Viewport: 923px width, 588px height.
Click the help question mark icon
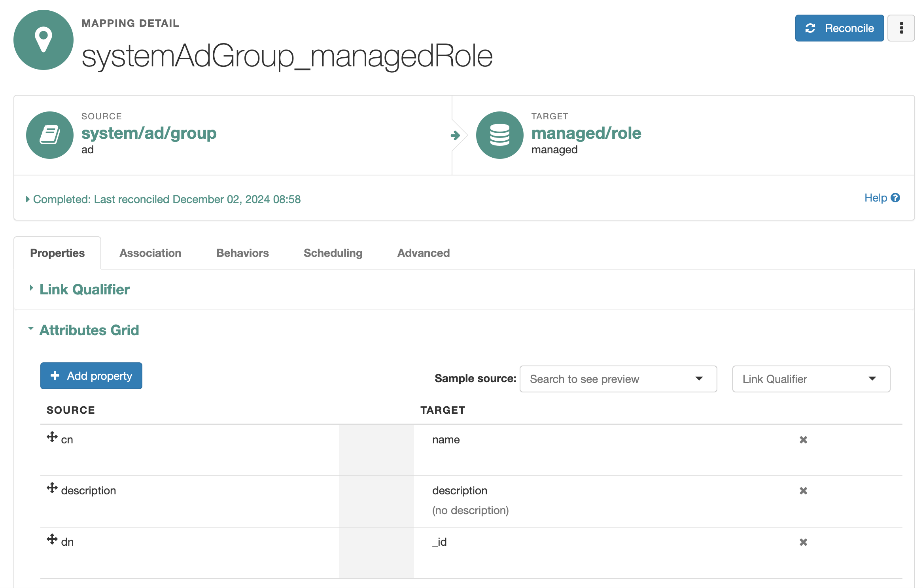tap(896, 198)
